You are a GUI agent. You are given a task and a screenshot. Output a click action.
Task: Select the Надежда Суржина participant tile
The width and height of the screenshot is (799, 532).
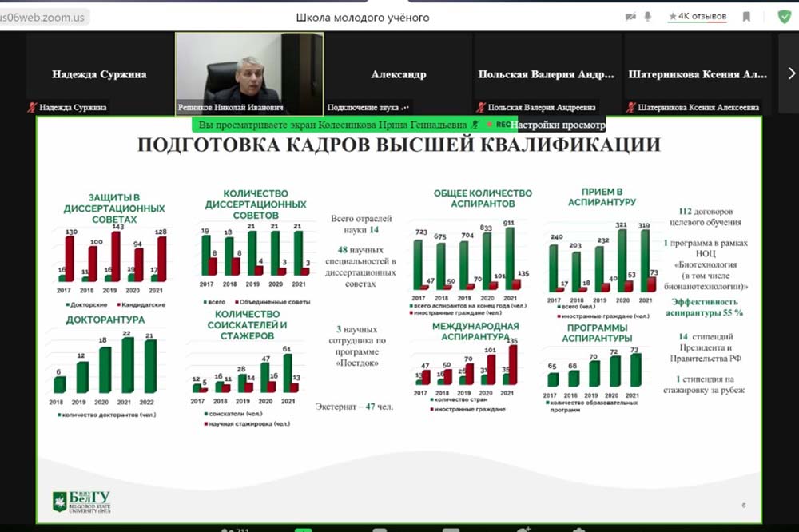click(99, 74)
